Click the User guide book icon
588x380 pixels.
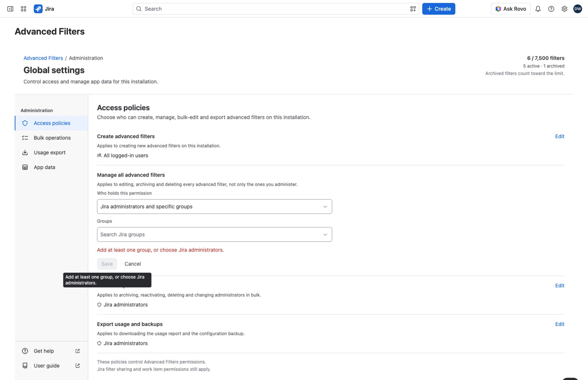pos(25,366)
